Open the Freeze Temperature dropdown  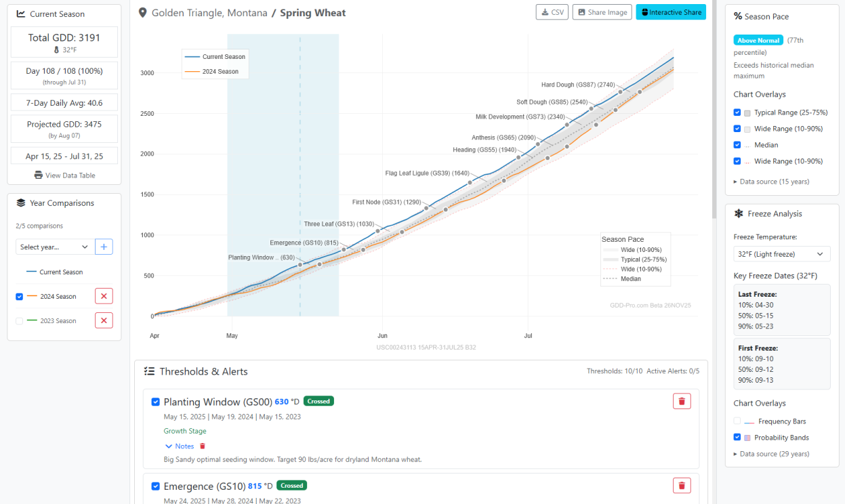pos(781,254)
